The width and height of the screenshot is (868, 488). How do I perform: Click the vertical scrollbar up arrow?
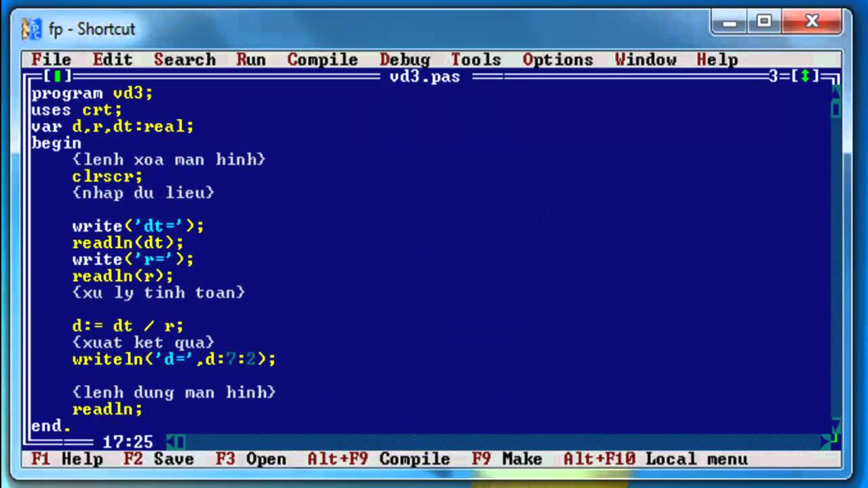tap(835, 93)
